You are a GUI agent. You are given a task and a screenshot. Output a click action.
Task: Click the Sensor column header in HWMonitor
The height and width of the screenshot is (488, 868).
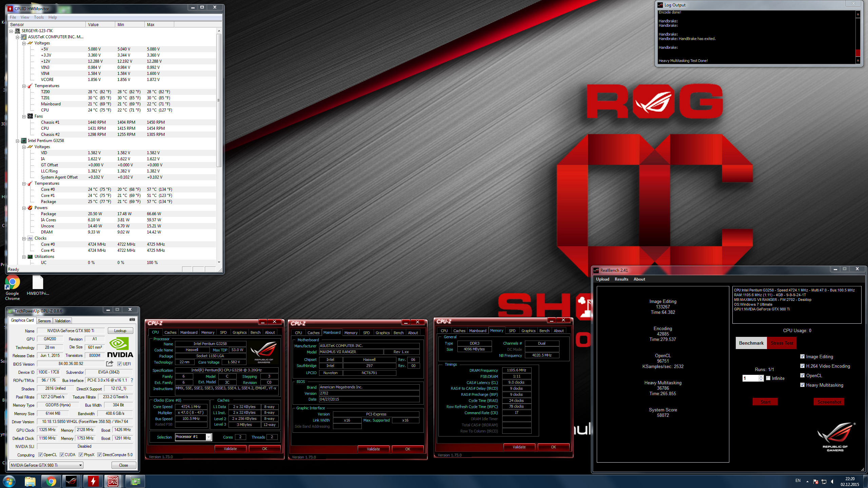coord(47,25)
